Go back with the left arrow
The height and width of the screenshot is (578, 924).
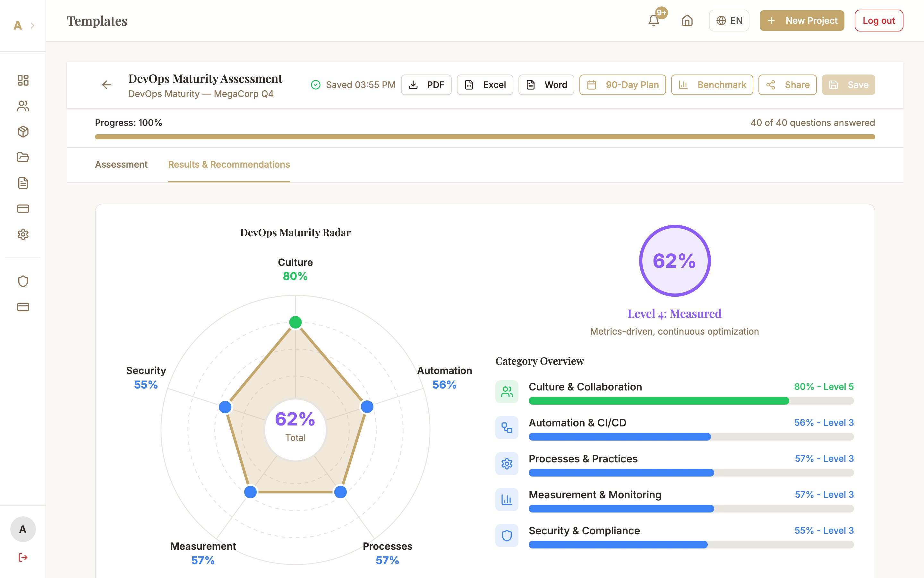tap(107, 85)
